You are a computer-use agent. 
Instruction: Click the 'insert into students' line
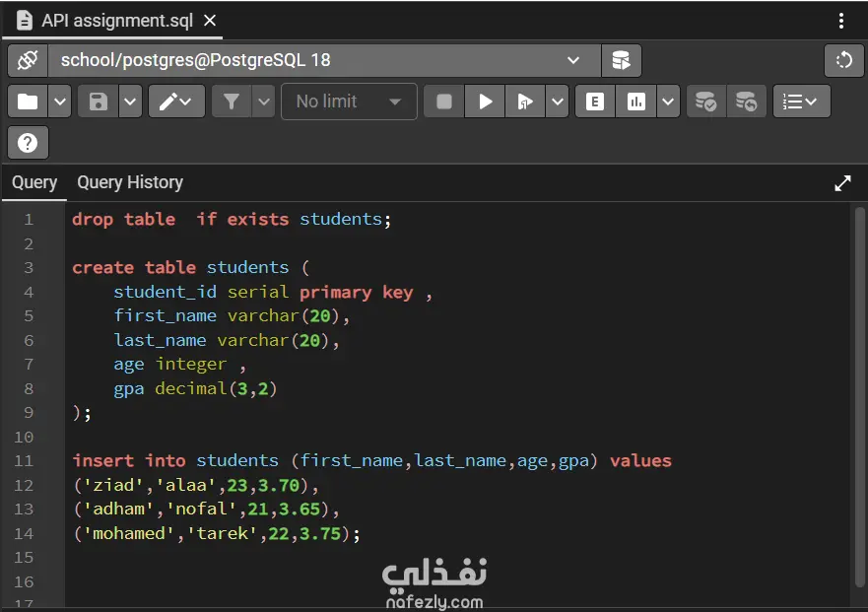tap(372, 461)
